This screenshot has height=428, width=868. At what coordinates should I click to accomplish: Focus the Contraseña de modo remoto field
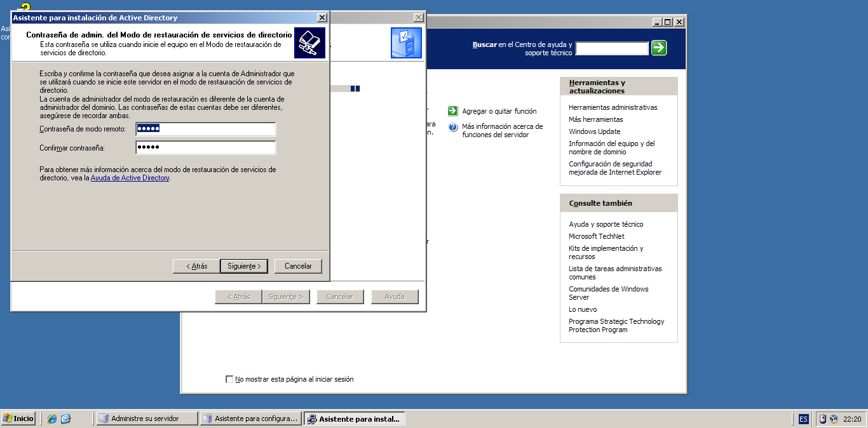click(x=206, y=129)
